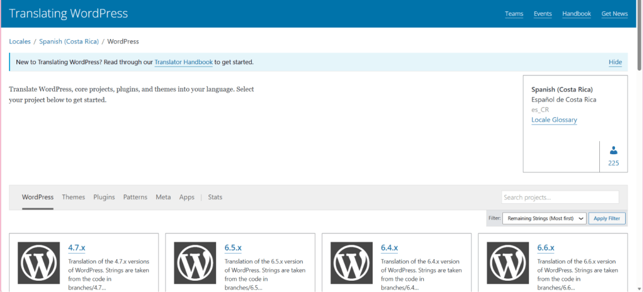Switch to the Plugins tab
This screenshot has width=644, height=292.
tap(104, 197)
